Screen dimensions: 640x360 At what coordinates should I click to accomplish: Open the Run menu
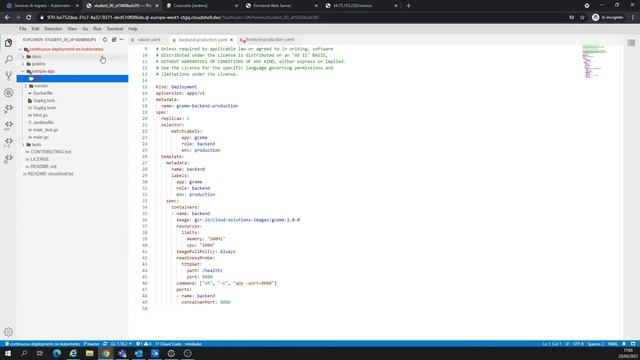coord(97,29)
